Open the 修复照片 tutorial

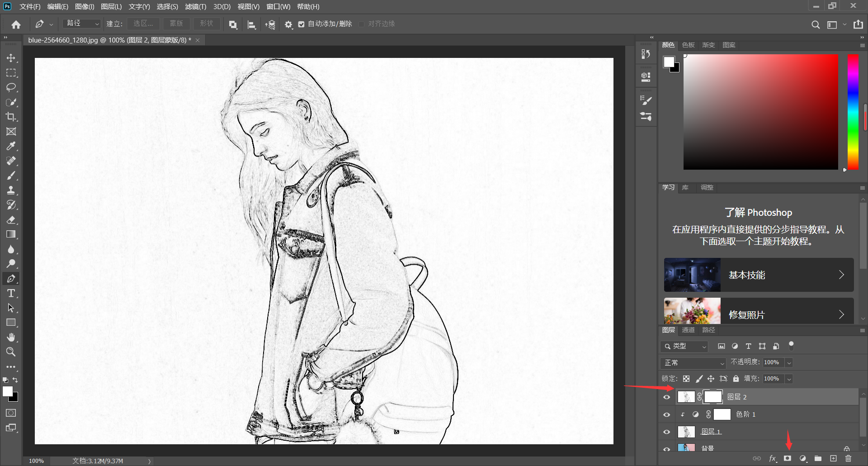click(759, 314)
